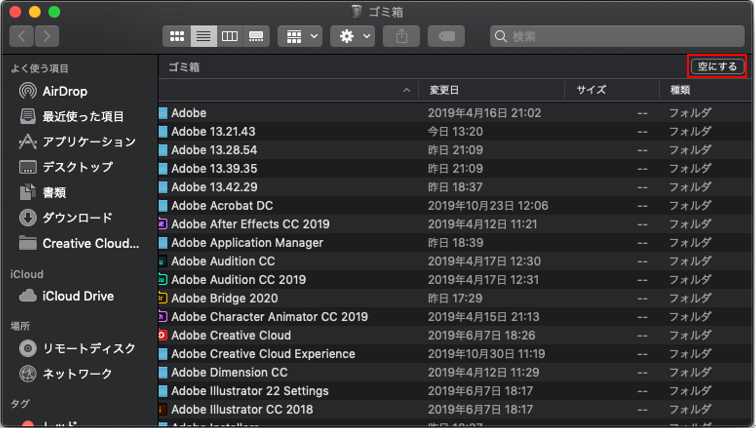Screen dimensions: 756x429
Task: Click the Finder back navigation arrow
Action: [22, 36]
